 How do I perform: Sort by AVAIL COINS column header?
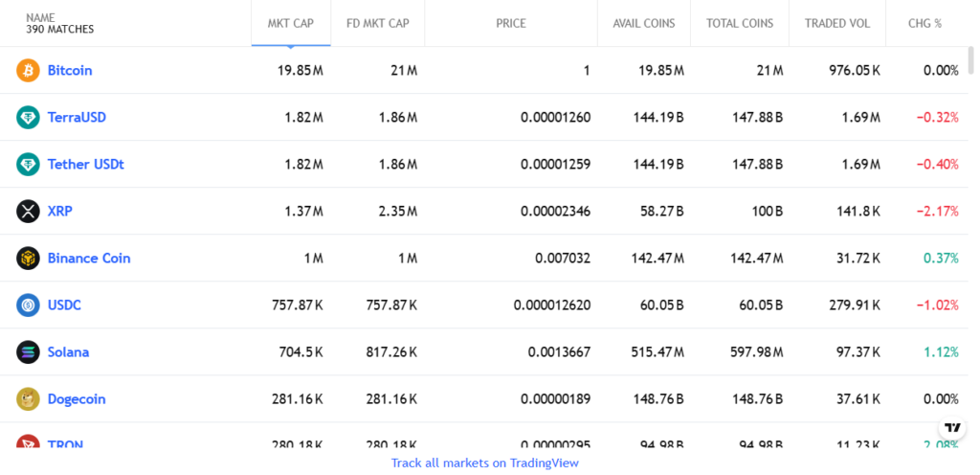pyautogui.click(x=643, y=23)
